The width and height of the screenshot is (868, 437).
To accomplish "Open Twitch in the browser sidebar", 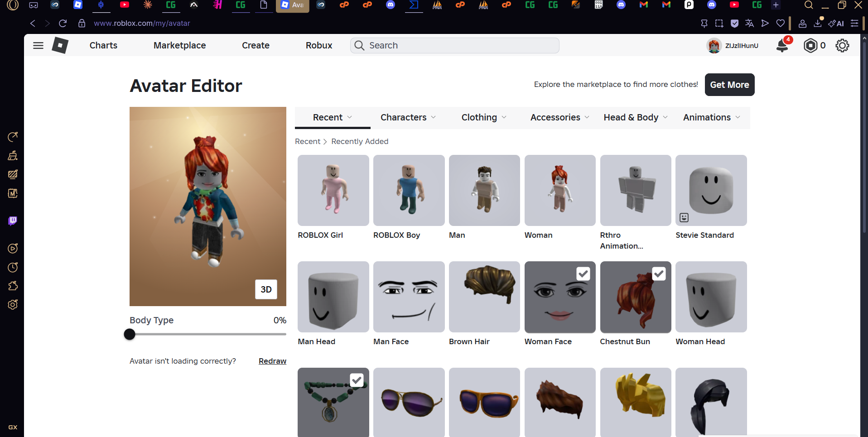I will point(13,221).
